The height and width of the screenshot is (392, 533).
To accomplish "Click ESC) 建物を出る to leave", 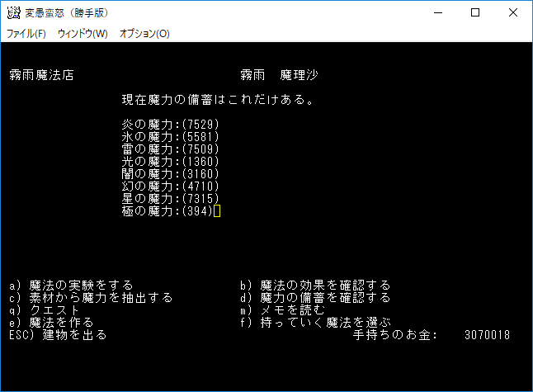I will [x=58, y=335].
